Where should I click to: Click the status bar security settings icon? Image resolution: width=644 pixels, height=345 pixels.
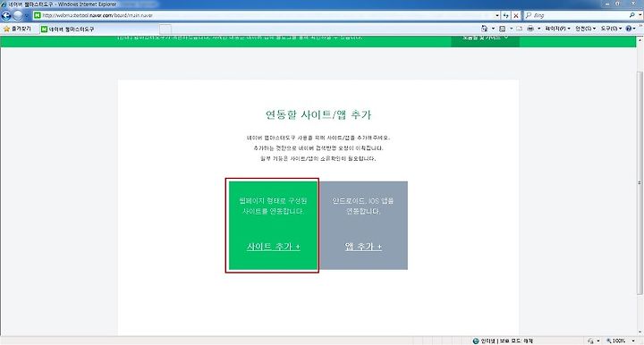pyautogui.click(x=591, y=341)
